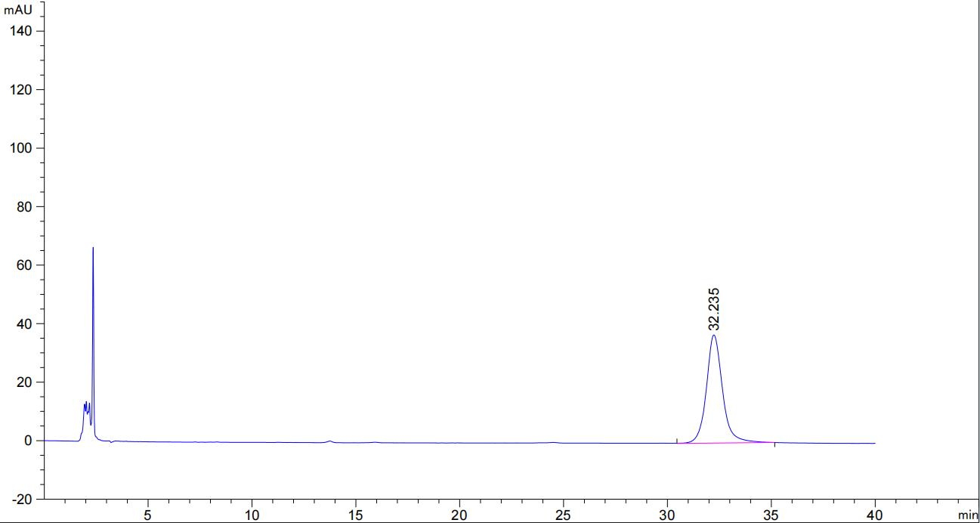Click the small peak cluster before the sharp peak
980x523 pixels.
[87, 408]
